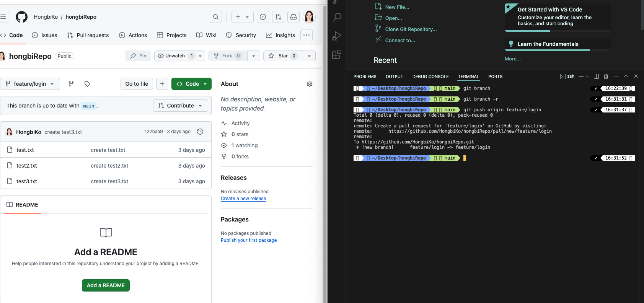The width and height of the screenshot is (644, 303).
Task: Pin the hongbiRepo repository
Action: click(x=138, y=56)
